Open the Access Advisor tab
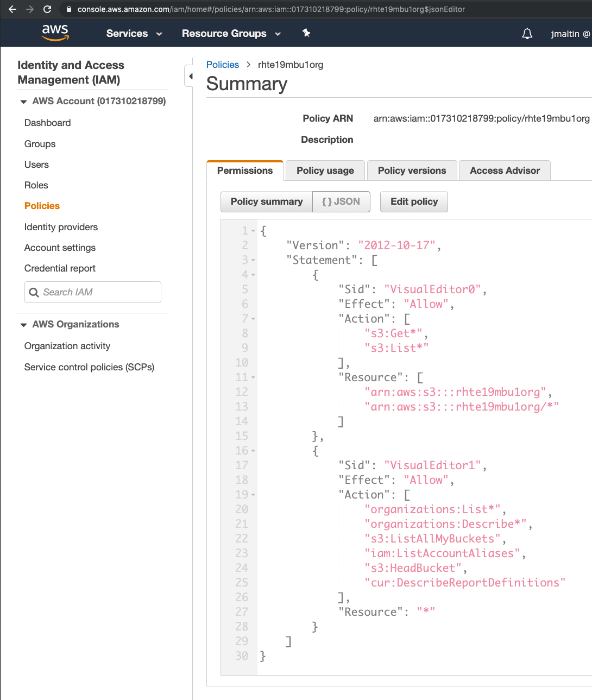Viewport: 592px width, 700px height. click(x=505, y=171)
